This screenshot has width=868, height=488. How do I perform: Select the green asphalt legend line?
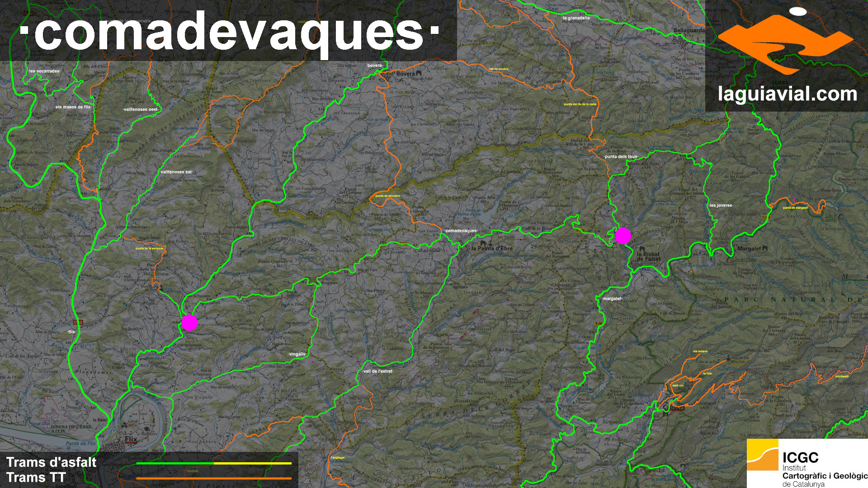(x=175, y=463)
